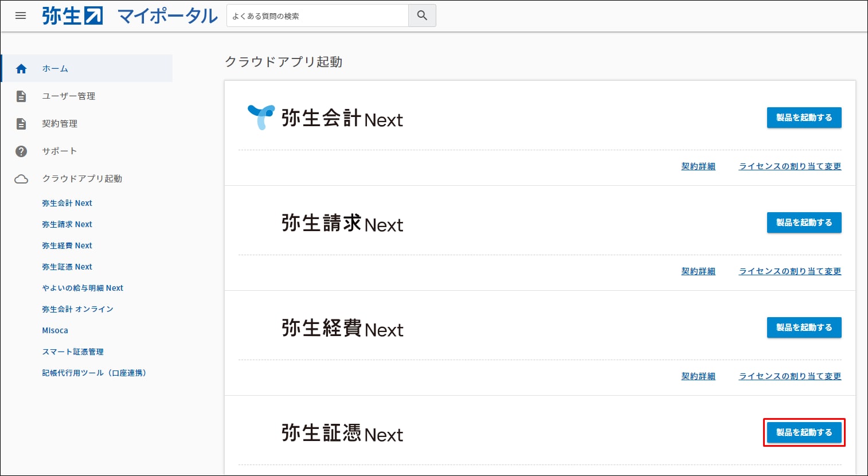868x476 pixels.
Task: Open 契約詳細 for 弥生請求 Next
Action: pyautogui.click(x=698, y=271)
